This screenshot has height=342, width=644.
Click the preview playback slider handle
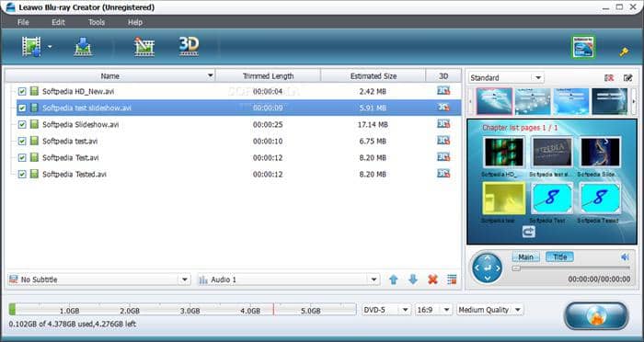click(516, 268)
